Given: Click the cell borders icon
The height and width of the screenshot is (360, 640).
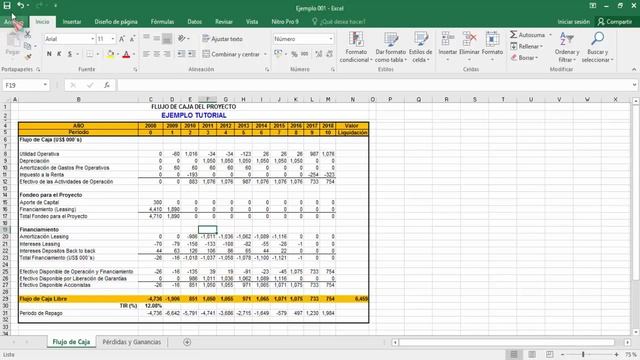Looking at the screenshot, I should [89, 54].
